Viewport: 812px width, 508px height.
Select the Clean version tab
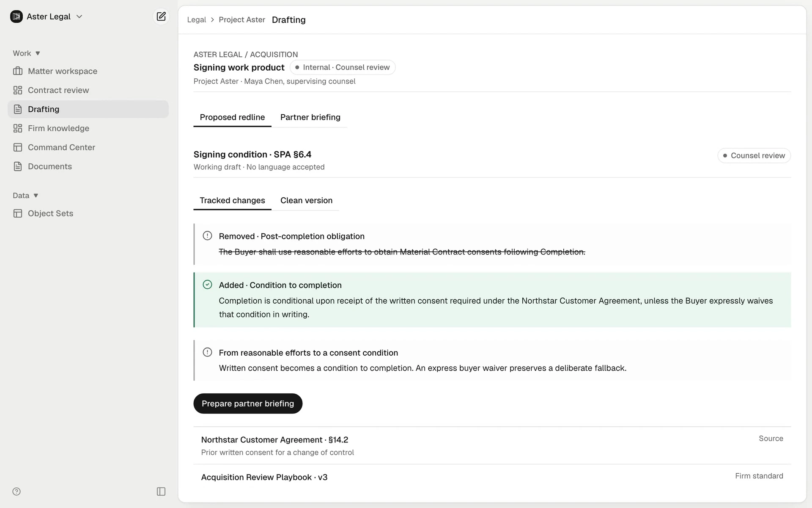pos(306,201)
